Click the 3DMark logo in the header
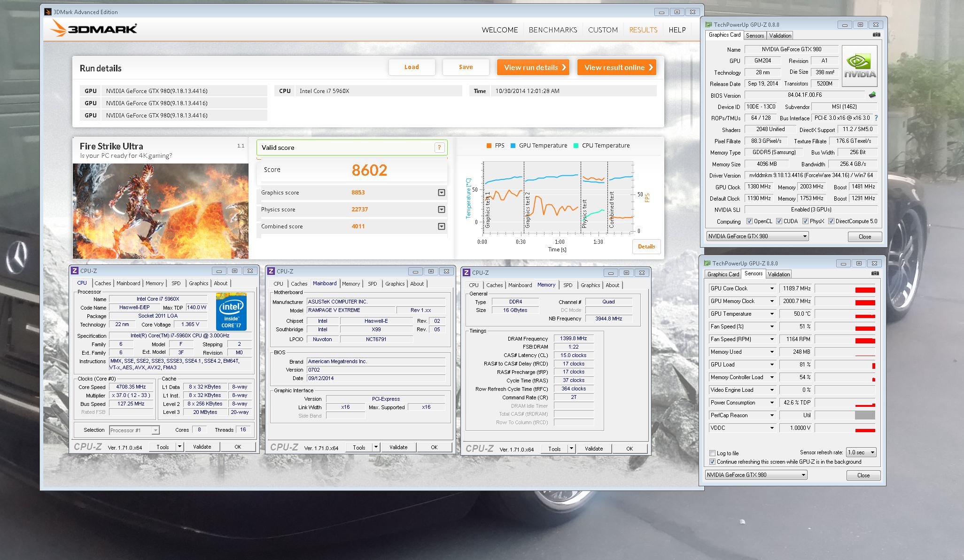Viewport: 964px width, 560px height. coord(93,29)
